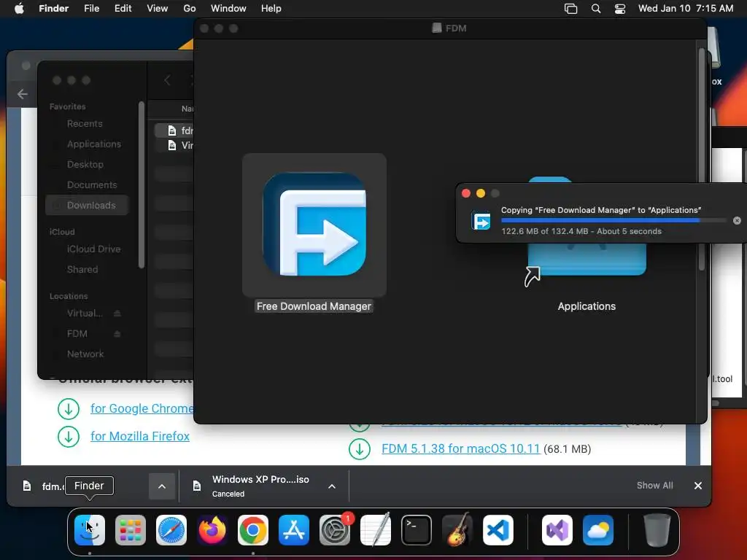Open the for Google Chrome extension link
The width and height of the screenshot is (747, 560).
[142, 408]
